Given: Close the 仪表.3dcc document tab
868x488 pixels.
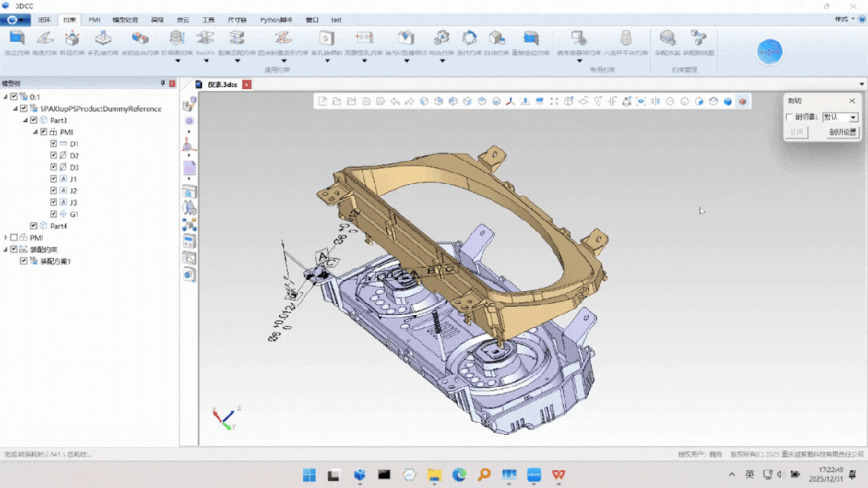Looking at the screenshot, I should [x=247, y=84].
